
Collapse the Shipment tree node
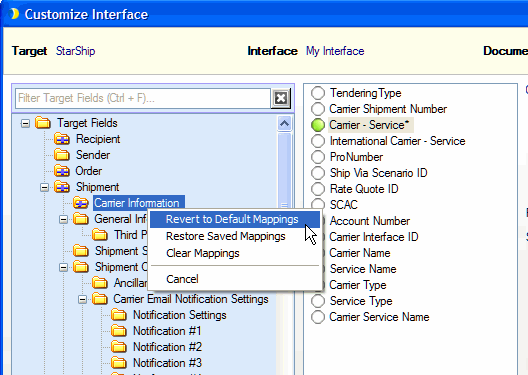tap(44, 187)
